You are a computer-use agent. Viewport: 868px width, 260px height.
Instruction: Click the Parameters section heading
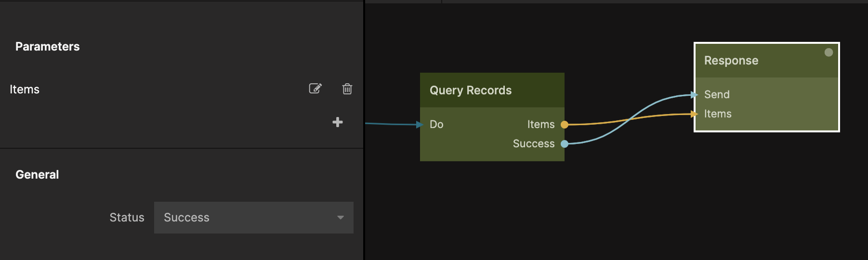47,47
